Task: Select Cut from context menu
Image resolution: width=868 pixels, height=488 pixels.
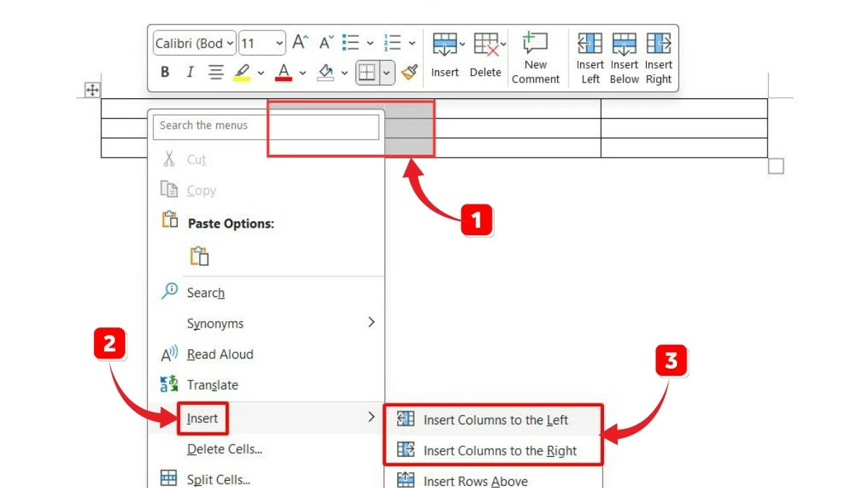Action: pos(266,160)
